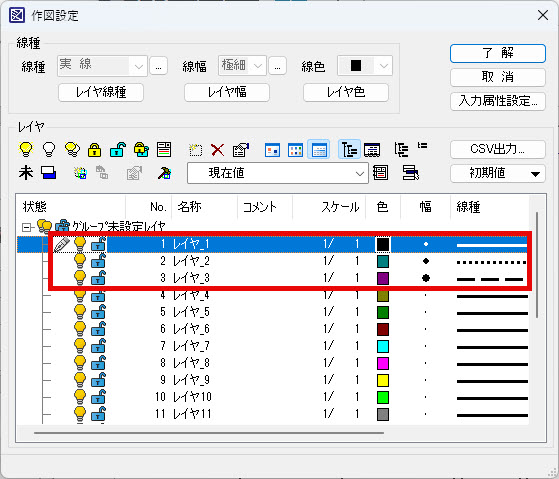Click the closed yellow padlock toolbar icon
This screenshot has width=559, height=479.
click(x=94, y=150)
